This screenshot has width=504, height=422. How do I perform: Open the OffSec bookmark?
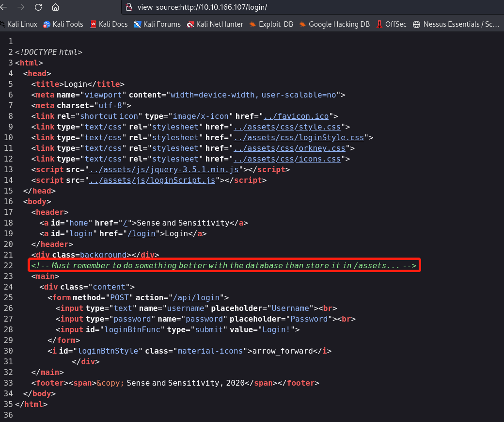pyautogui.click(x=392, y=24)
